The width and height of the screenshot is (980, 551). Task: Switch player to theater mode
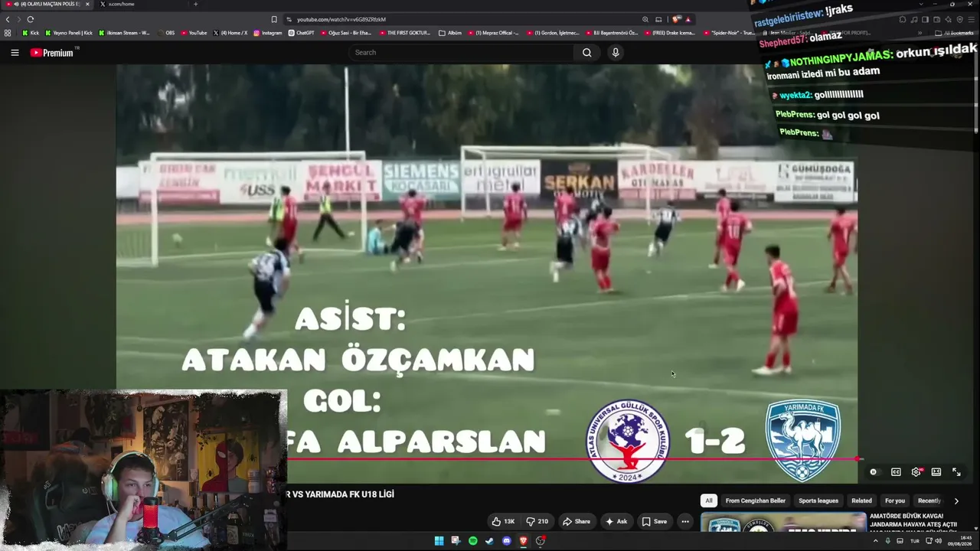click(936, 472)
